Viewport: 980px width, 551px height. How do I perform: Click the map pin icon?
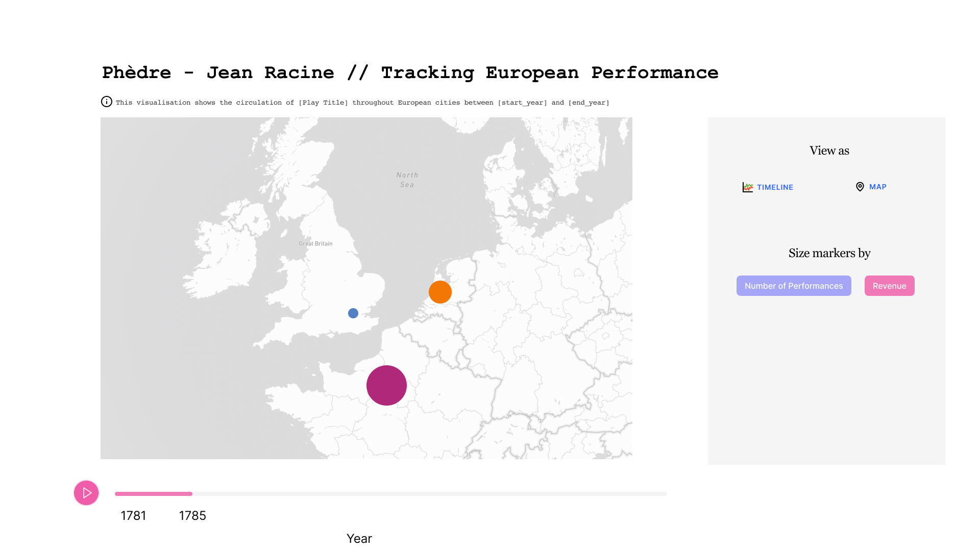coord(860,187)
